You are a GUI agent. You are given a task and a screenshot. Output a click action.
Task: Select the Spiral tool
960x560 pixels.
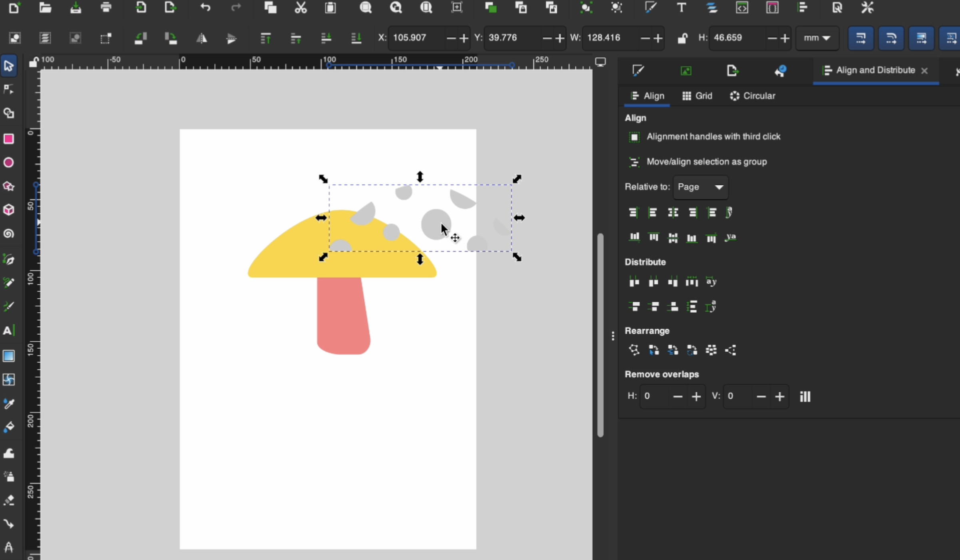tap(9, 234)
